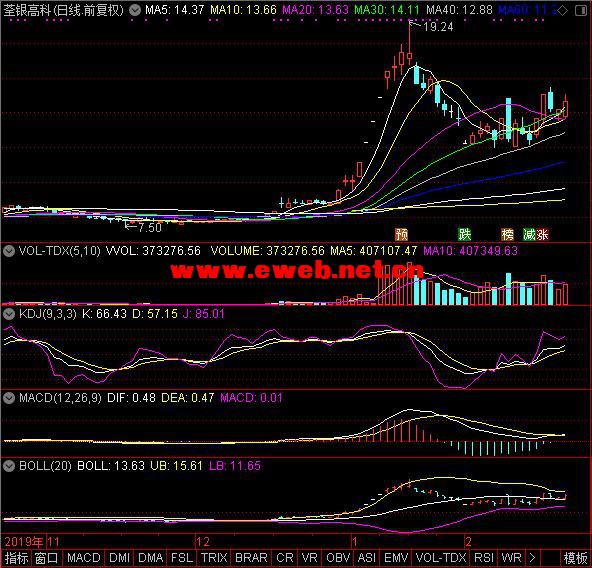This screenshot has height=568, width=592.
Task: Click the 19.24 high price marker
Action: [x=438, y=26]
